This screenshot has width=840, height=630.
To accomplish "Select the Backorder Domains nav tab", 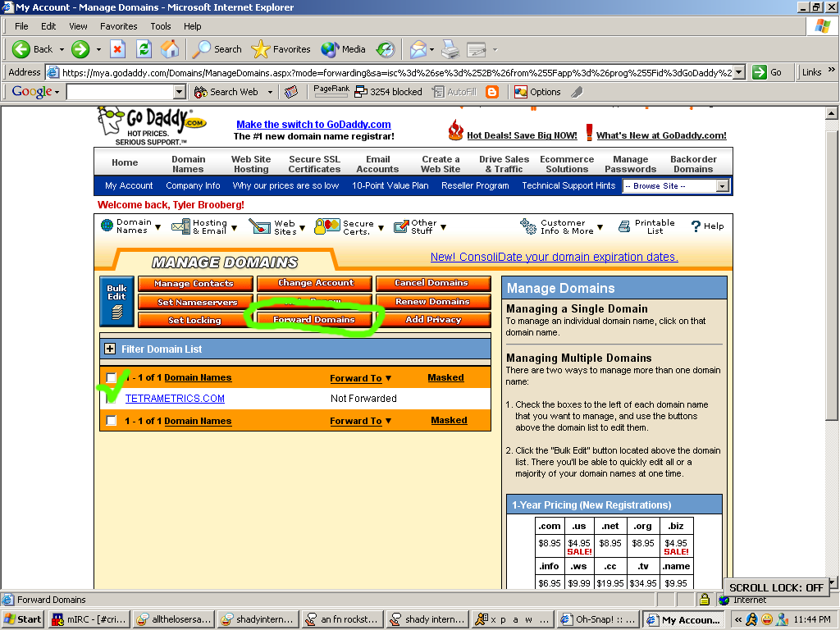I will tap(693, 164).
